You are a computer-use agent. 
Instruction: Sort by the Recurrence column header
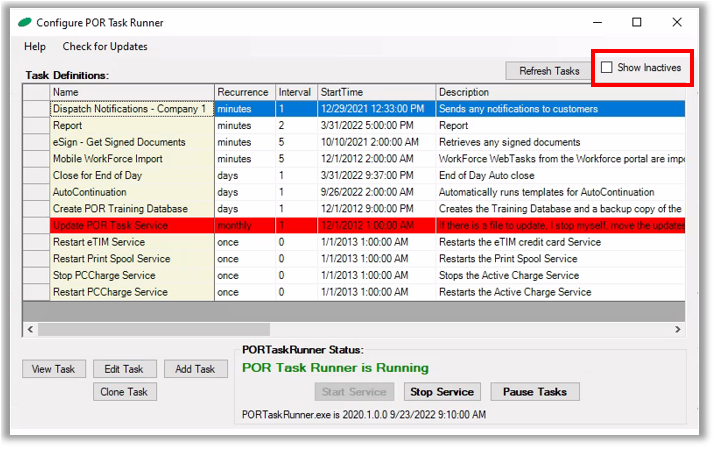coord(243,92)
